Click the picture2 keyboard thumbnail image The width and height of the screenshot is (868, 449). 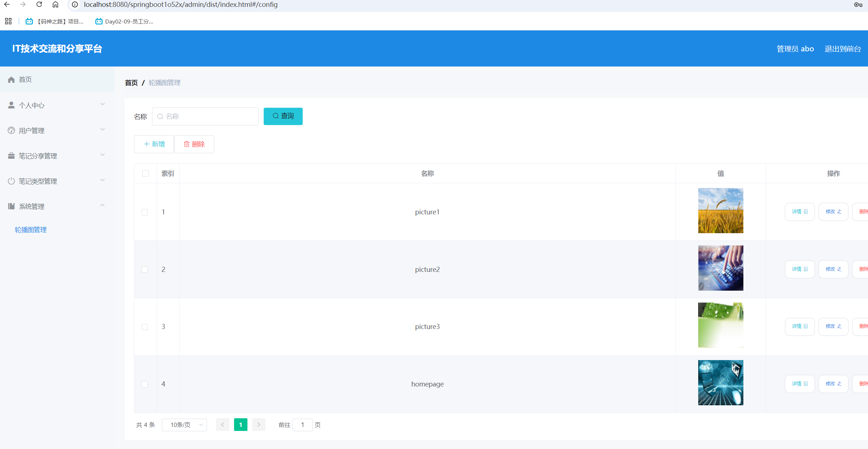pos(720,268)
